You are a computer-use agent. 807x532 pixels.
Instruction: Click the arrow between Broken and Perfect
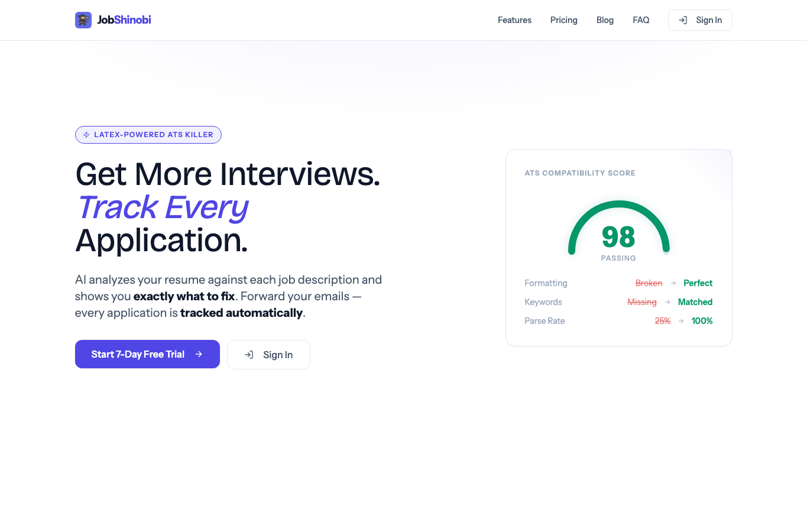(673, 283)
